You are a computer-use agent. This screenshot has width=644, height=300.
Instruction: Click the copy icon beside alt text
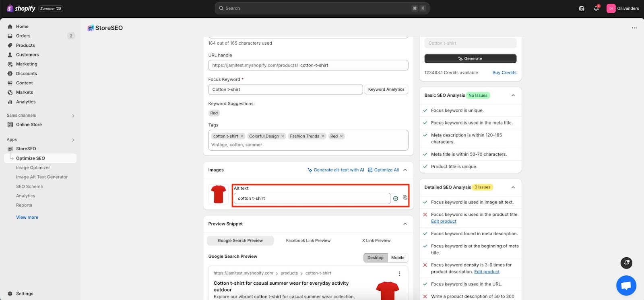(405, 198)
